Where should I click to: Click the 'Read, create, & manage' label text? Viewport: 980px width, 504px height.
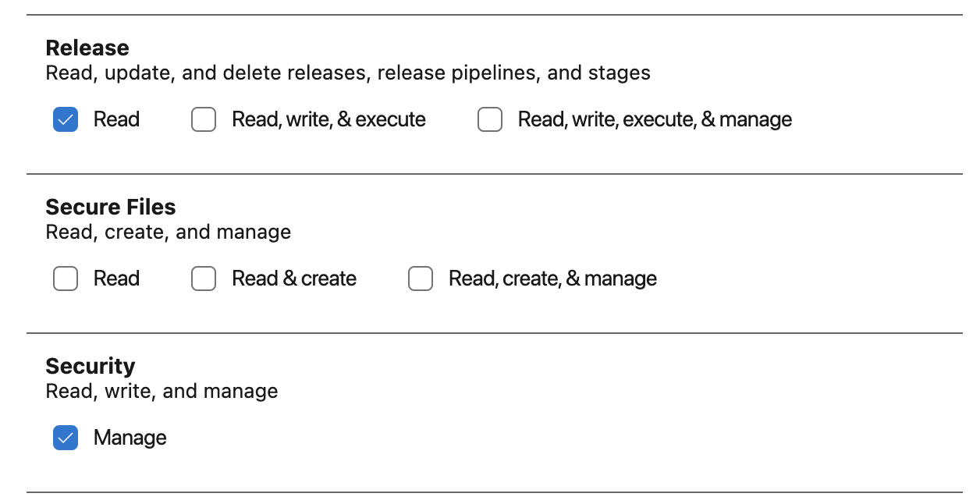552,279
